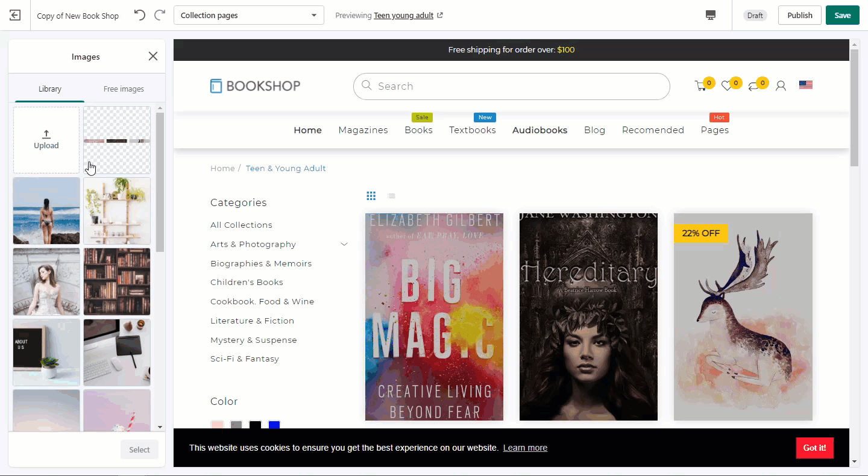Select Biographies & Memoirs category
This screenshot has height=476, width=868.
pyautogui.click(x=261, y=263)
